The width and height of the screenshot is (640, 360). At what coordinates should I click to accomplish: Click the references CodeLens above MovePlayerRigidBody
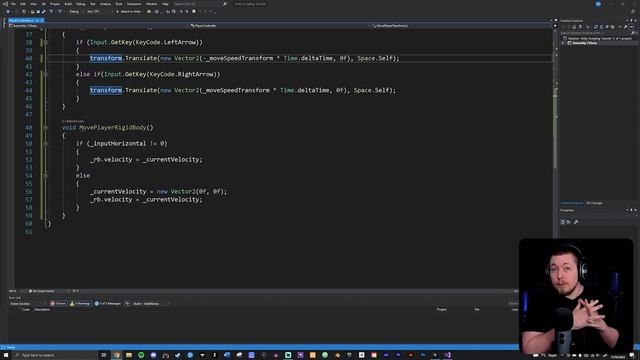click(73, 121)
